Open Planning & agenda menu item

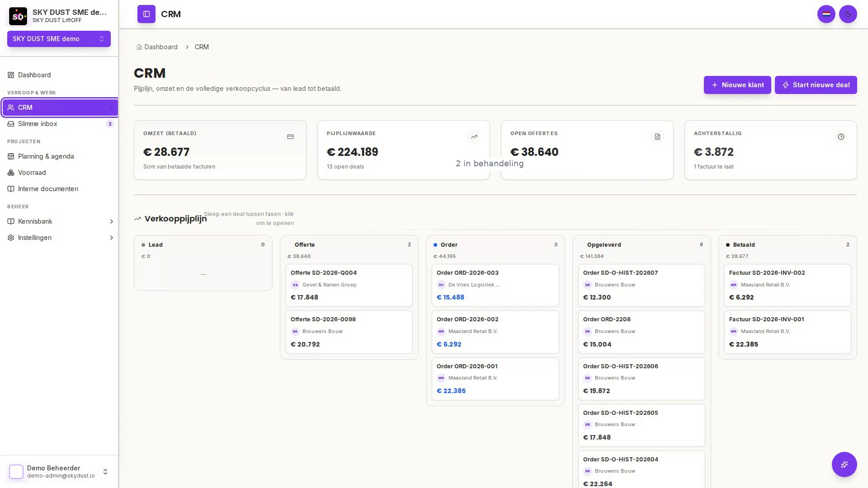coord(60,156)
